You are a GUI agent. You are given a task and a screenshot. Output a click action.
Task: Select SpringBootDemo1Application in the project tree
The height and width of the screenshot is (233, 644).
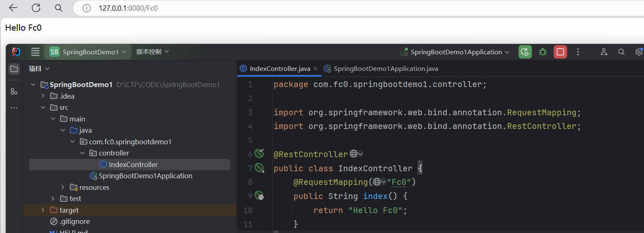tap(145, 176)
